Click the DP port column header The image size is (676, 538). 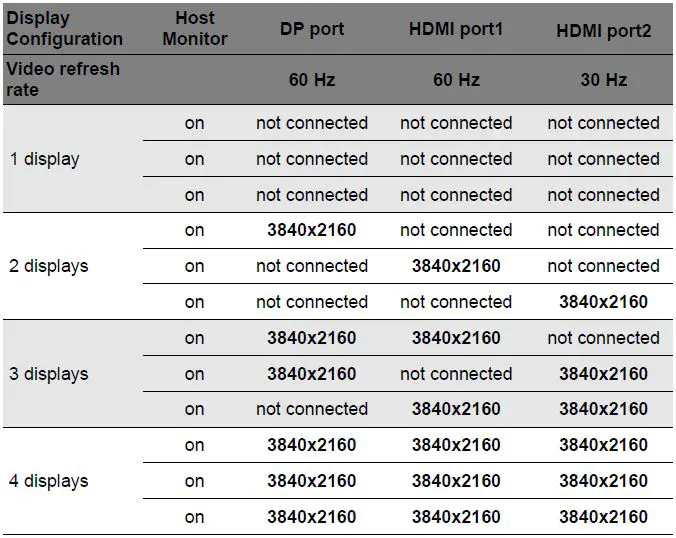click(x=312, y=29)
